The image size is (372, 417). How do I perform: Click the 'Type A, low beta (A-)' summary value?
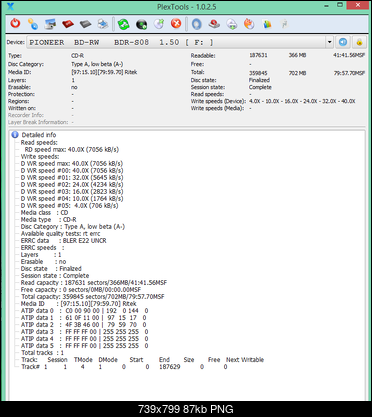(x=97, y=64)
